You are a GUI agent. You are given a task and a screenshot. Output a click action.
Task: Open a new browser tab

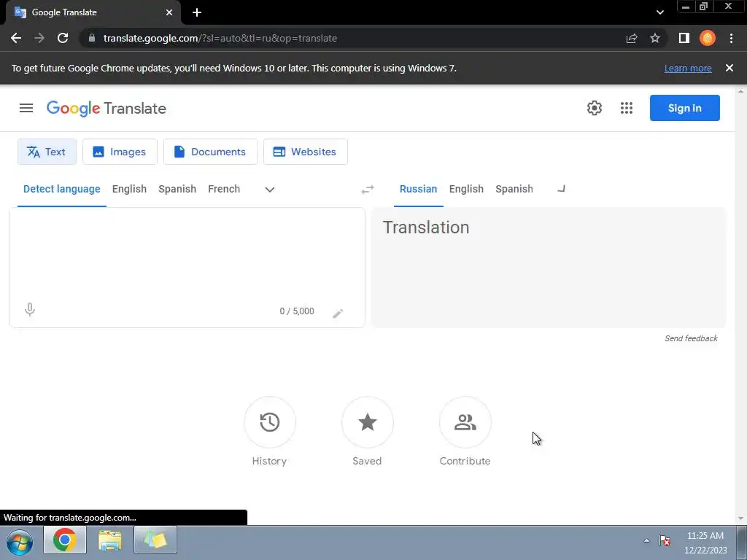(197, 12)
